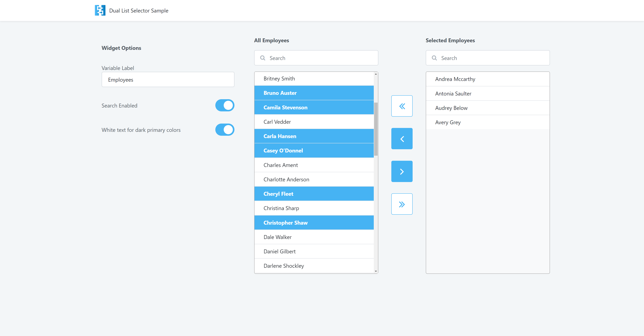Click the list scrollbar up arrow
The image size is (644, 336).
(376, 74)
